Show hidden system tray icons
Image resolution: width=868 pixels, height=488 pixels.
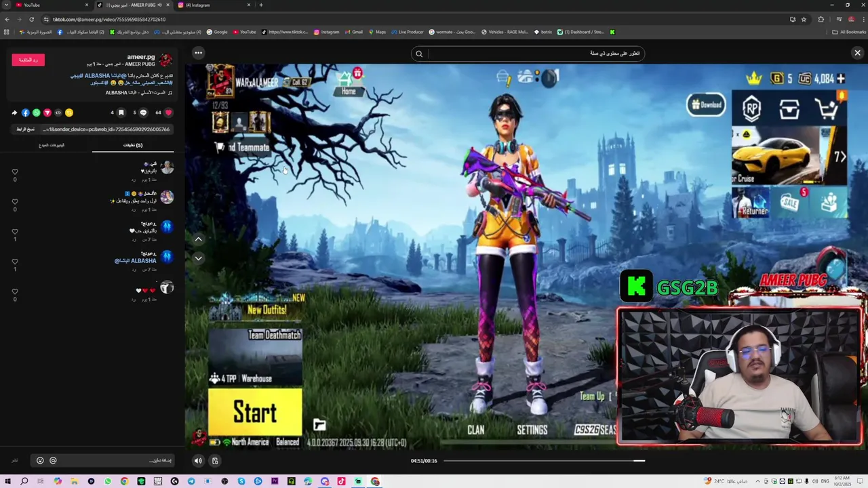[757, 481]
